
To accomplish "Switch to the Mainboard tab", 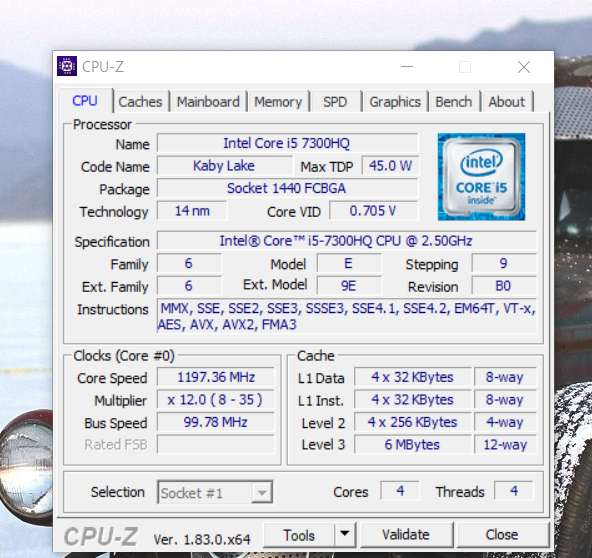I will click(x=208, y=102).
